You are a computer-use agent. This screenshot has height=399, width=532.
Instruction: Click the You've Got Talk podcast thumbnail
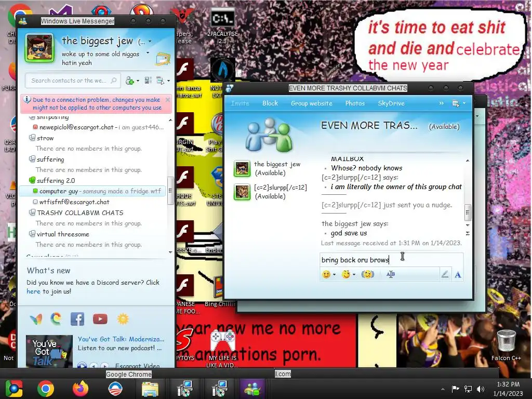tap(49, 351)
